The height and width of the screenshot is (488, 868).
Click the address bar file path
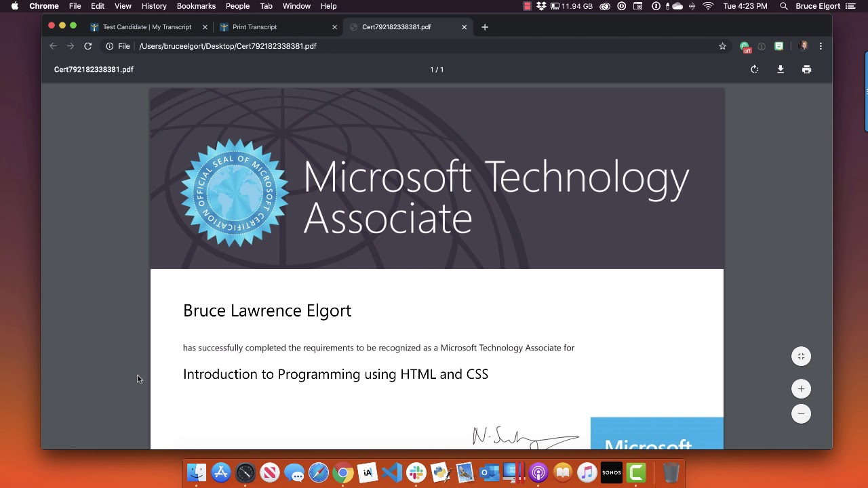228,46
